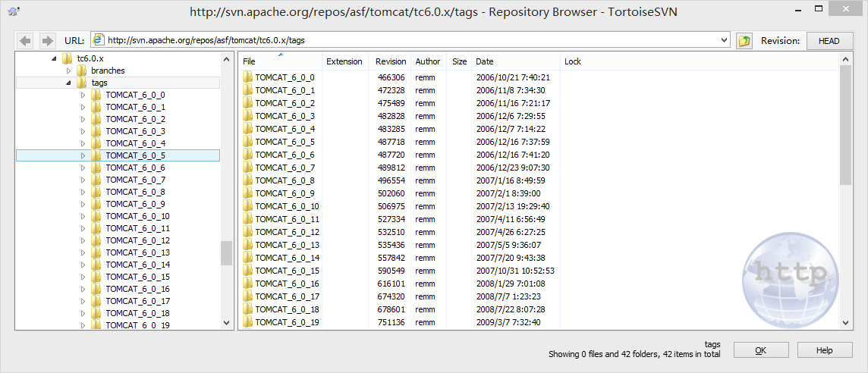Select TOMCAT_6_0_9 name in file list
The image size is (868, 373).
tap(285, 193)
